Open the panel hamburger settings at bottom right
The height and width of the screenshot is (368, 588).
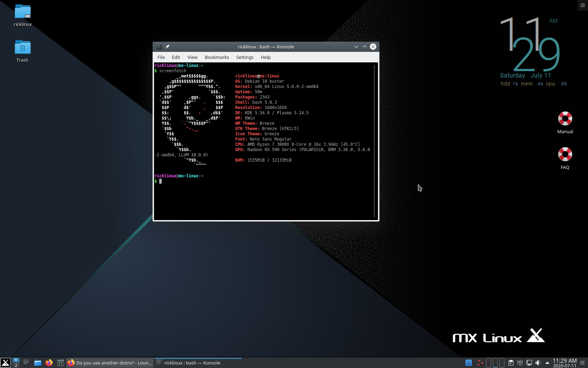(582, 363)
